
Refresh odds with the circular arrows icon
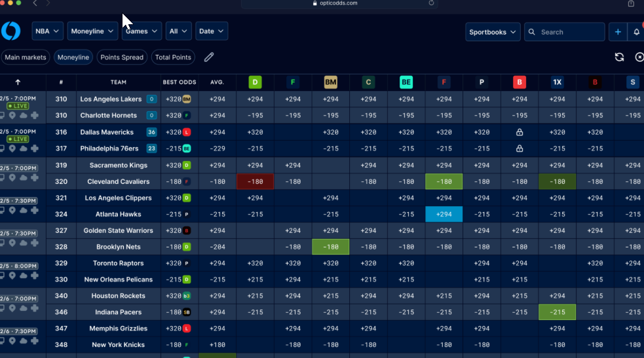pos(619,57)
